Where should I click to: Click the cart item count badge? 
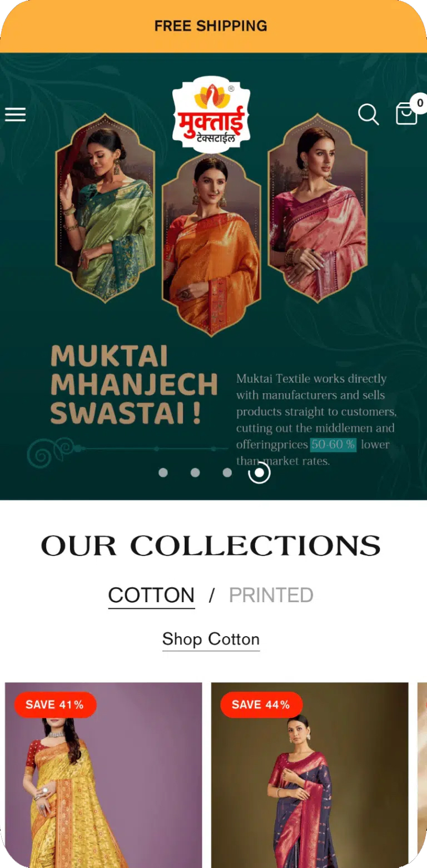[419, 103]
